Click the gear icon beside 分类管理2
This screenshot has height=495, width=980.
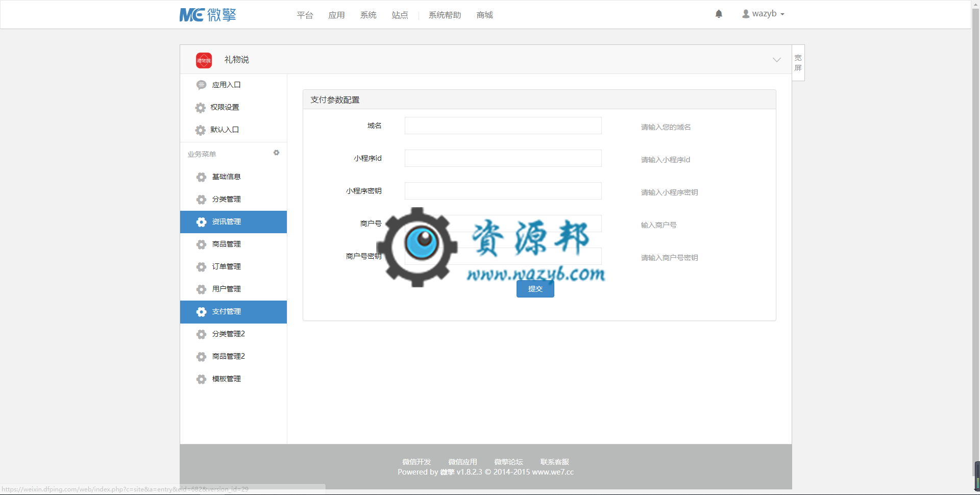201,334
